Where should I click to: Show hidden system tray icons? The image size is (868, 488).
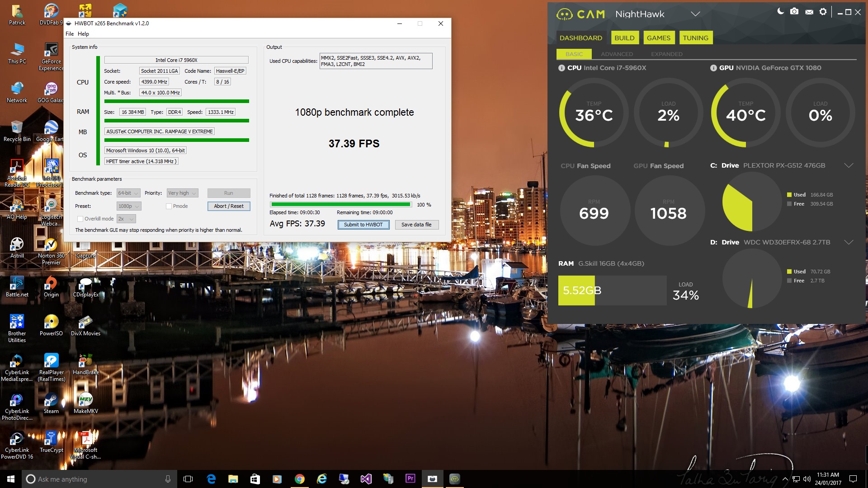785,479
